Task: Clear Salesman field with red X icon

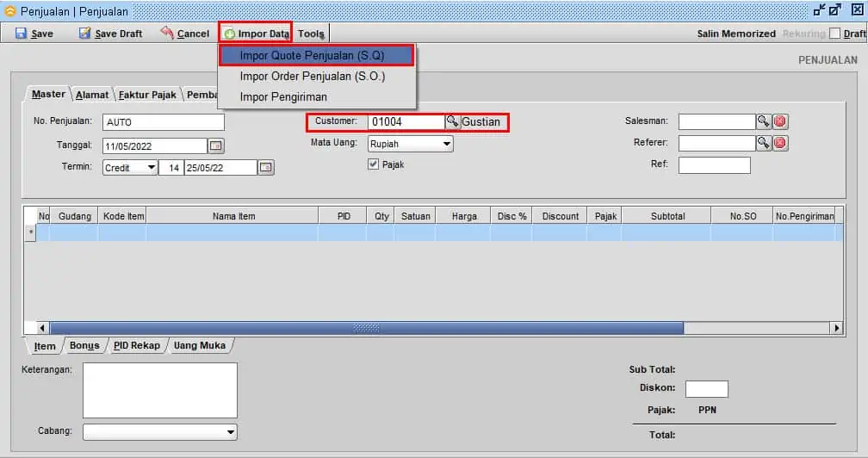Action: [780, 121]
